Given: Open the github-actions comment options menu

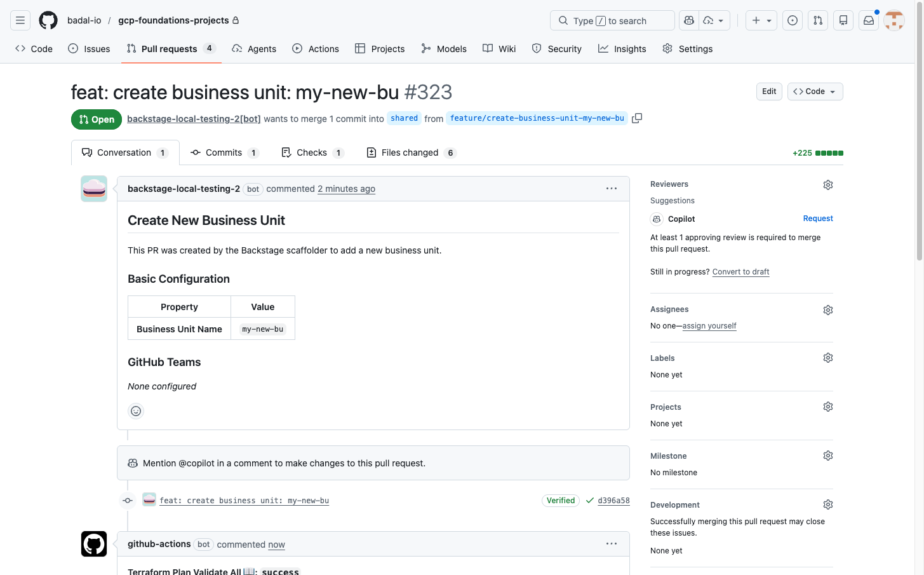Looking at the screenshot, I should pos(612,544).
